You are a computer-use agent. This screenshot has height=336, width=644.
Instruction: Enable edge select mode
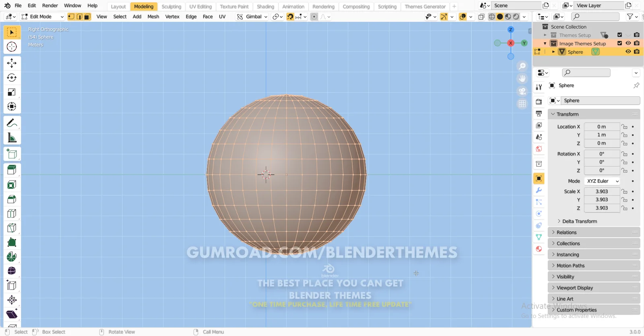[79, 17]
